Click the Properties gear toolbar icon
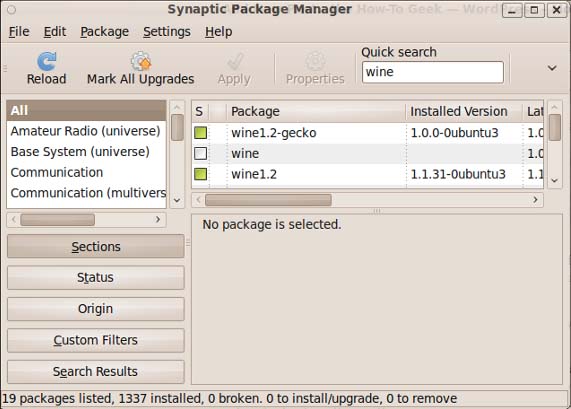This screenshot has height=409, width=571. (x=315, y=61)
